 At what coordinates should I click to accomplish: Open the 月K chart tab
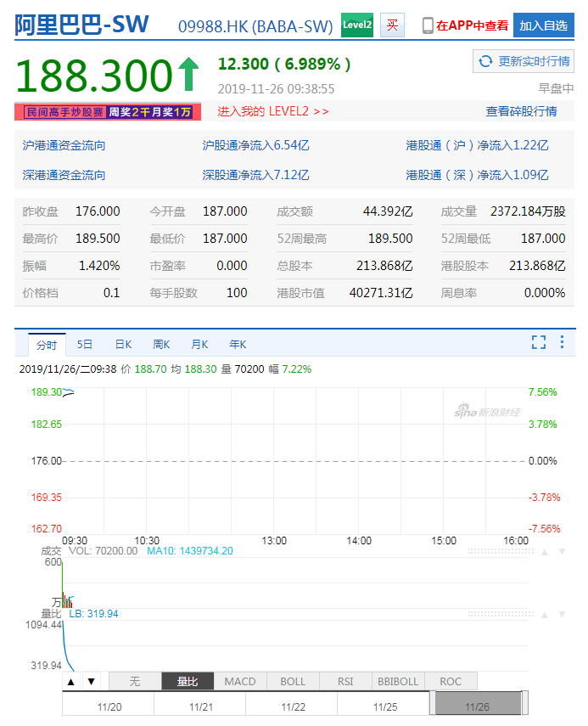pos(199,345)
